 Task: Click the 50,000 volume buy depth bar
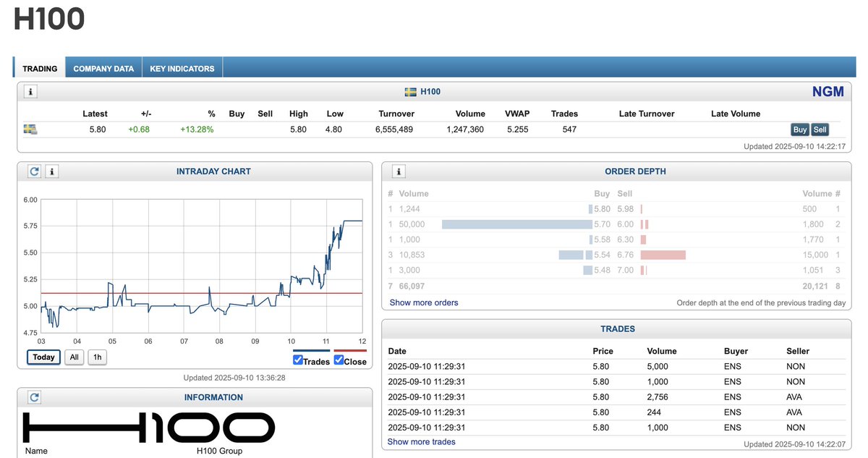pos(517,224)
